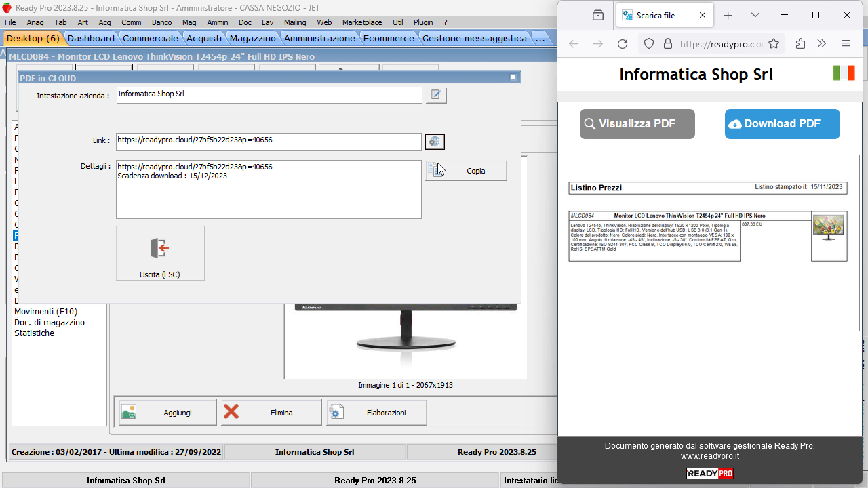The image size is (868, 488).
Task: Open the File menu
Action: pos(10,22)
